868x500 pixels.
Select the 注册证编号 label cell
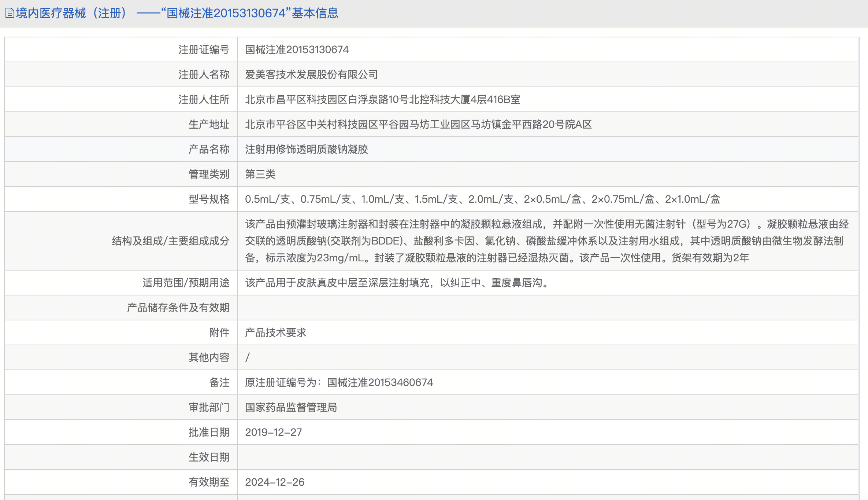(121, 49)
